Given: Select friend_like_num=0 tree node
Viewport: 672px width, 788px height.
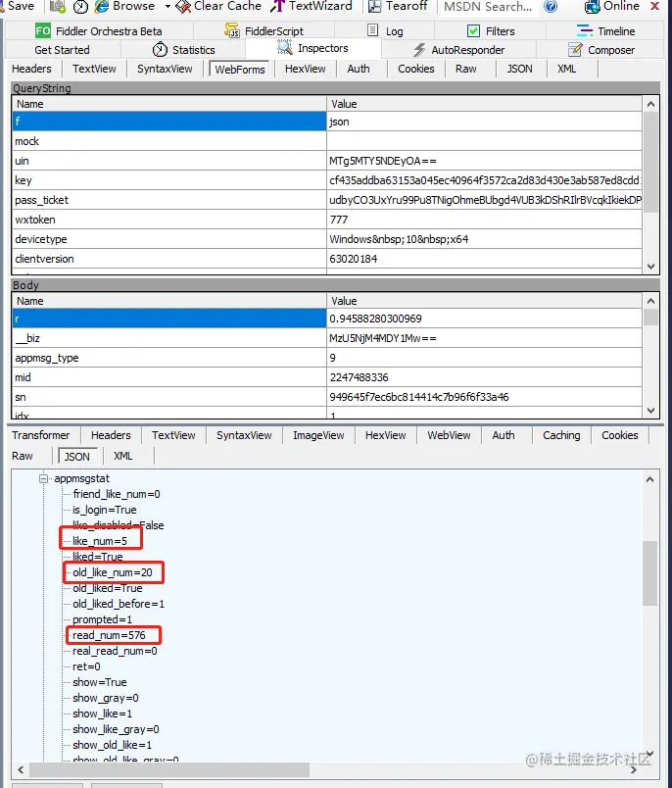Looking at the screenshot, I should (117, 494).
